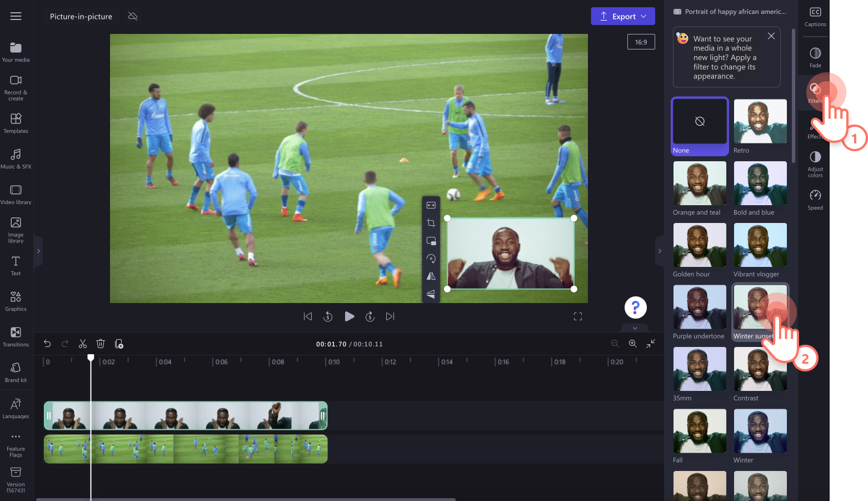Open the Image library

click(x=16, y=230)
